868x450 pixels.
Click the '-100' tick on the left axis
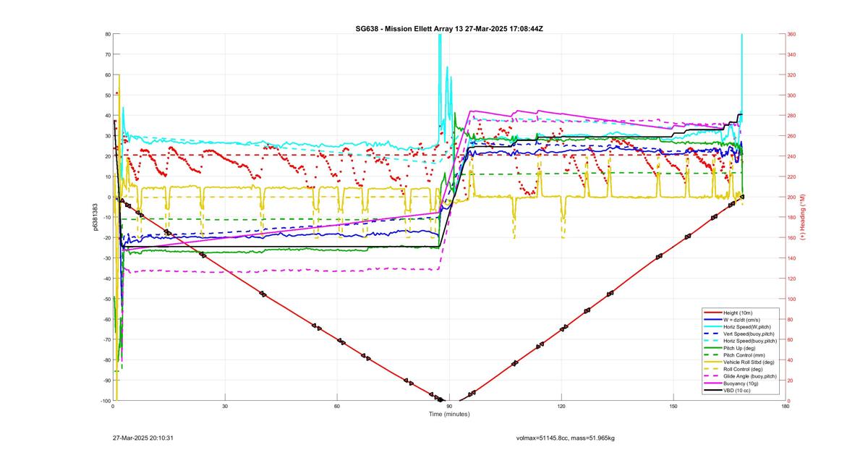[104, 401]
